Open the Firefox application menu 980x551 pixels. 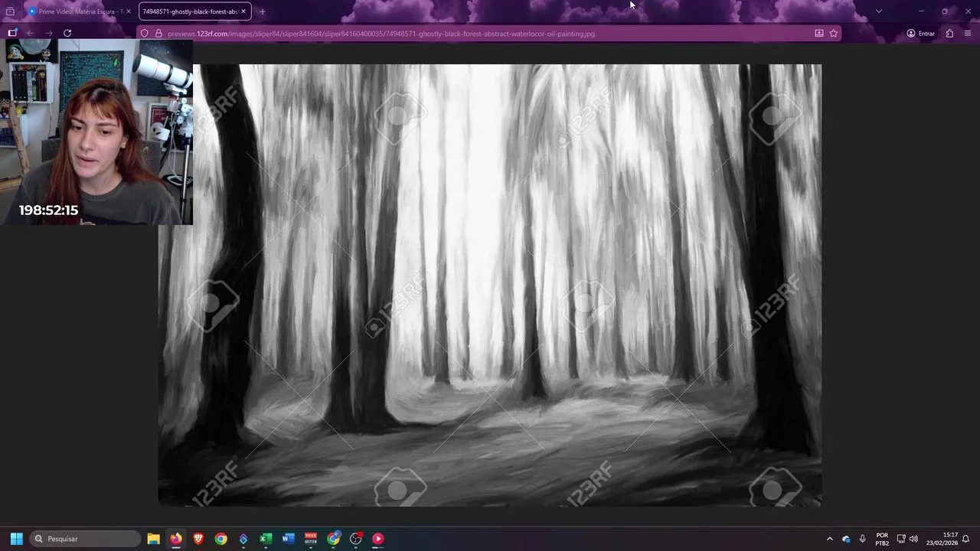968,34
